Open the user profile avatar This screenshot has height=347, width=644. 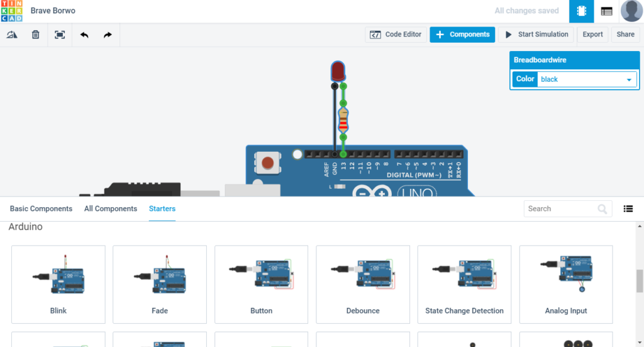pos(631,11)
